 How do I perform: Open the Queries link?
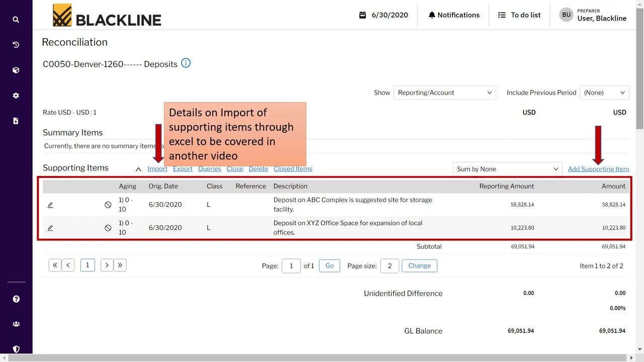pyautogui.click(x=209, y=169)
